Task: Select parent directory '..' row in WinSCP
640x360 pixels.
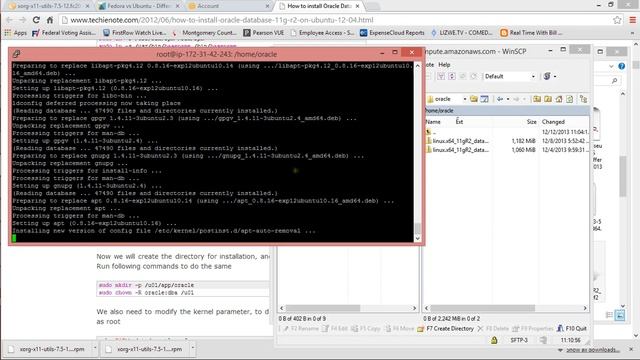Action: 506,132
